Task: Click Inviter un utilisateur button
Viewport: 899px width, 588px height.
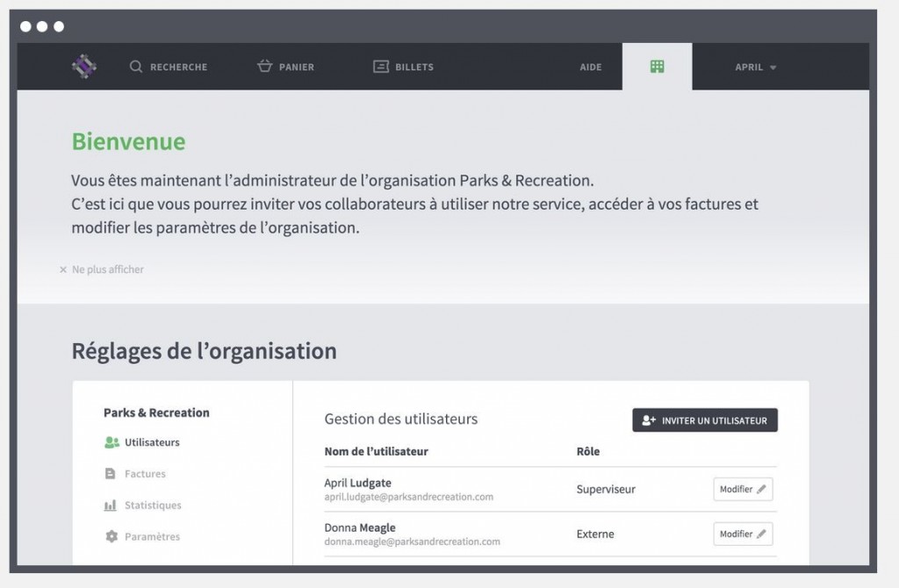Action: click(x=705, y=420)
